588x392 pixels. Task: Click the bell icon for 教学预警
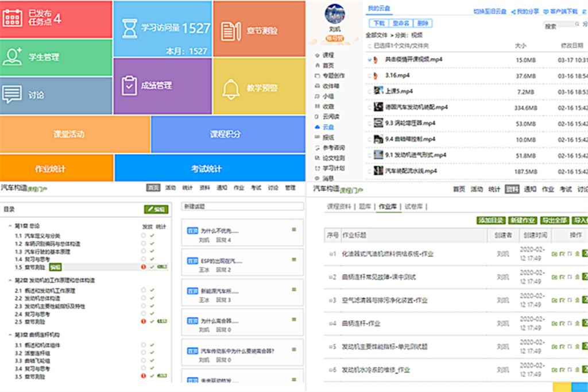click(231, 88)
